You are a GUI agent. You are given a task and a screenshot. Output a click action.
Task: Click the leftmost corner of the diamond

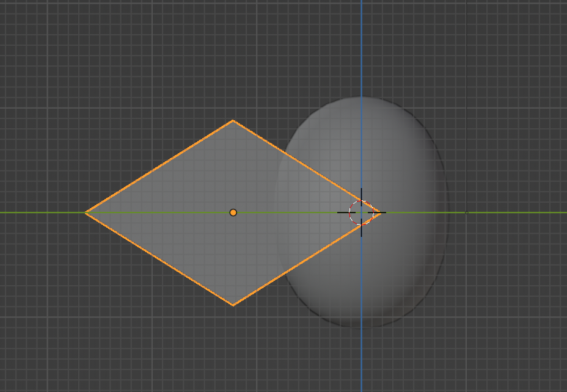point(86,212)
